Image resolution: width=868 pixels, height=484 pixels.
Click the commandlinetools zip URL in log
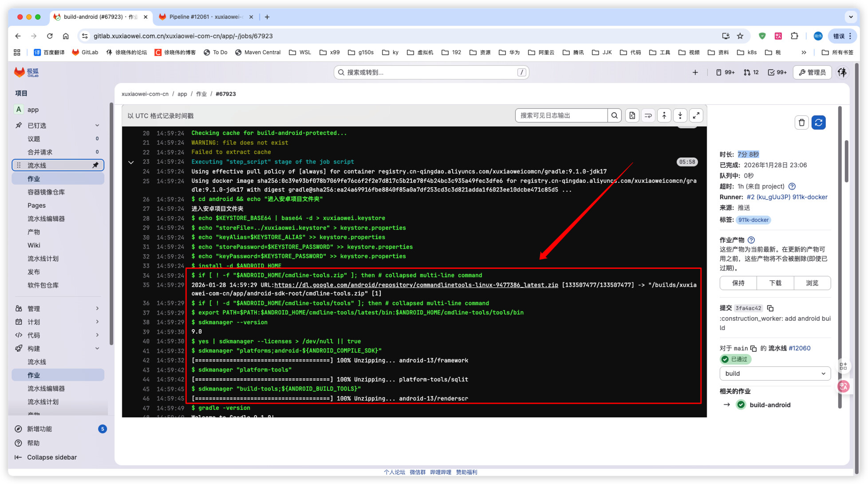click(x=416, y=285)
